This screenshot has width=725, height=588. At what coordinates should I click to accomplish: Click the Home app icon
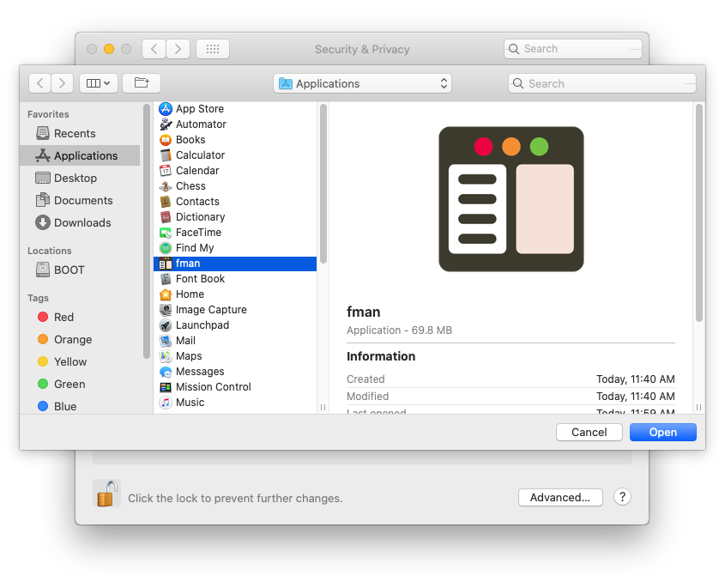point(166,294)
